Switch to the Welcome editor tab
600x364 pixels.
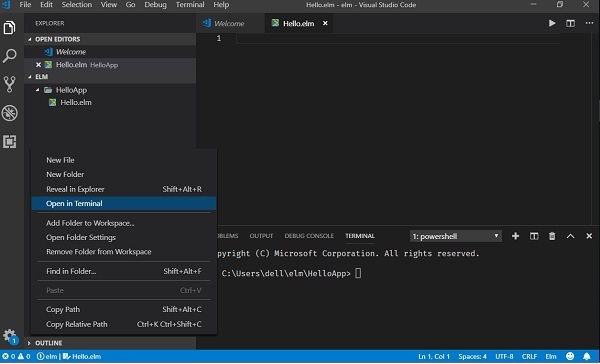point(230,23)
